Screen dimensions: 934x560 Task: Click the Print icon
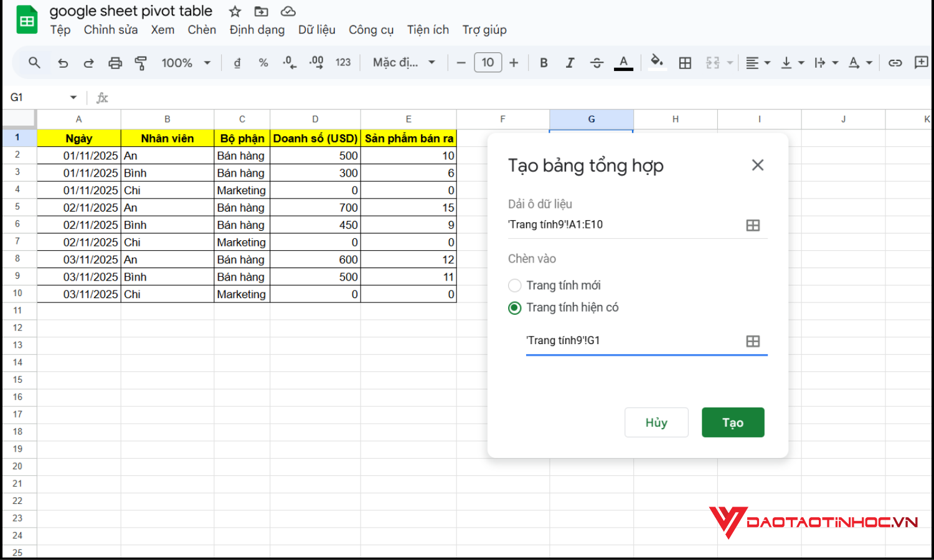(x=115, y=62)
